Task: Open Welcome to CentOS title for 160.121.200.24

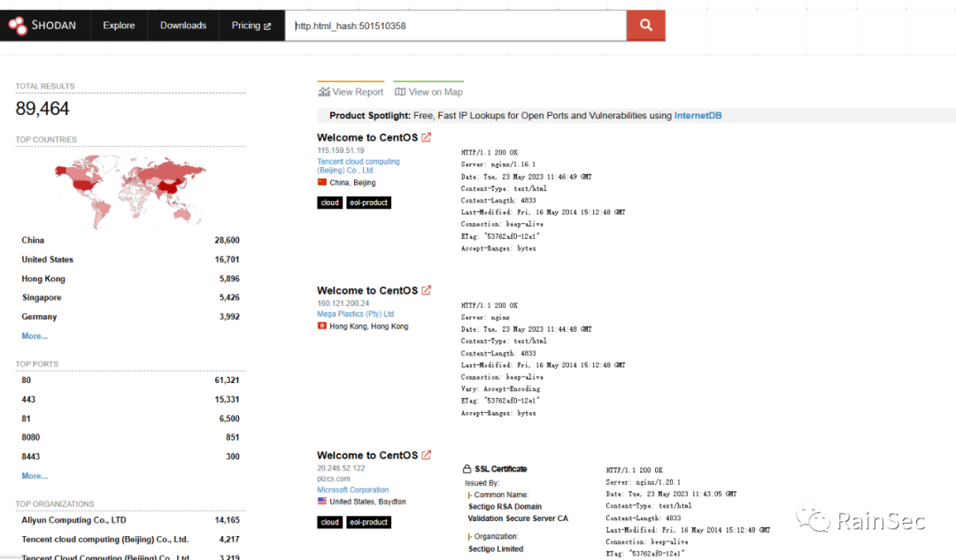Action: click(x=367, y=291)
